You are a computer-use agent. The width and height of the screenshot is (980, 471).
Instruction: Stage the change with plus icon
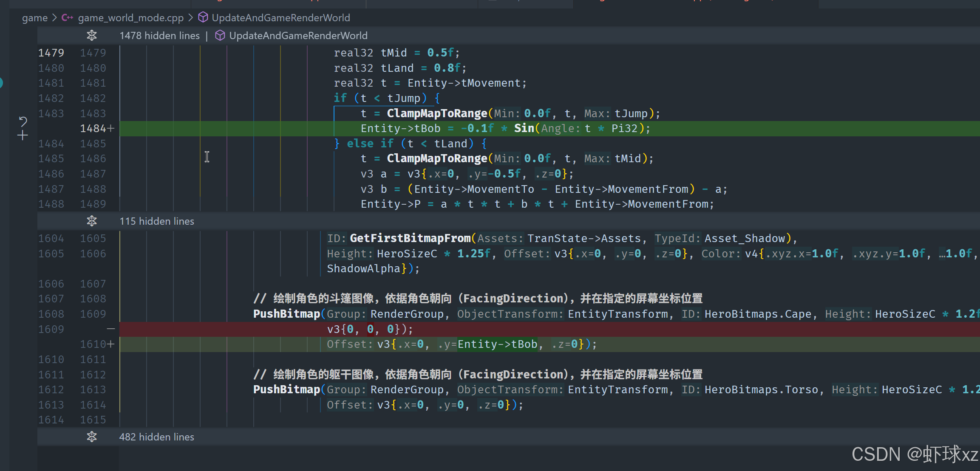23,136
